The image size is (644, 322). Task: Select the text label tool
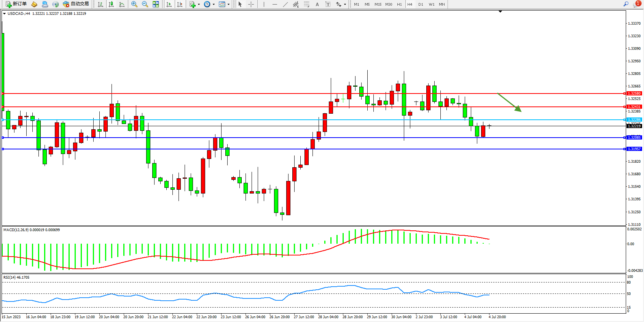point(328,4)
